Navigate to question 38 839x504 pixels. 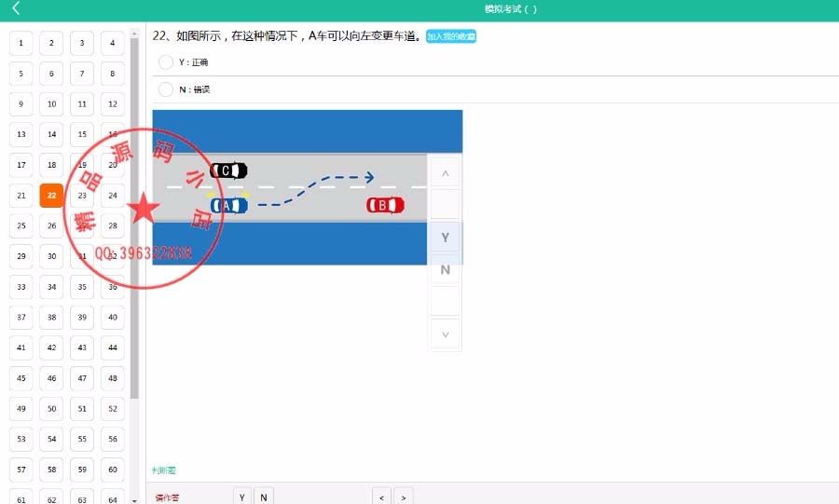click(51, 317)
